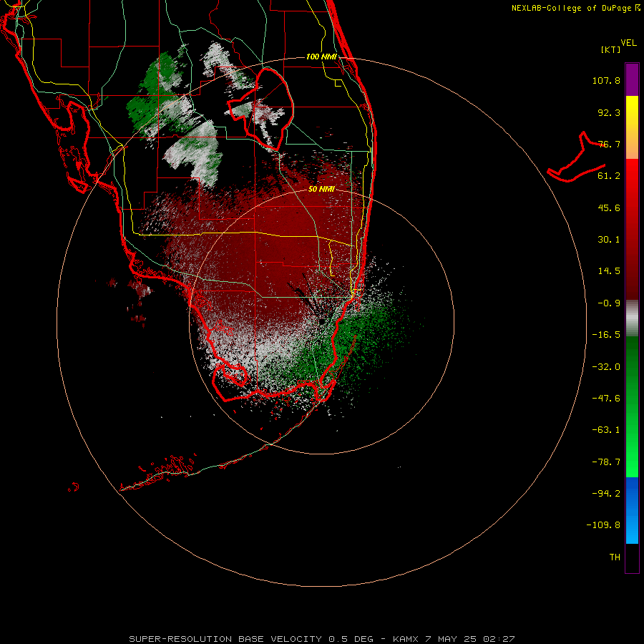
Task: Click the 107.8 velocity scale value
Action: 606,80
